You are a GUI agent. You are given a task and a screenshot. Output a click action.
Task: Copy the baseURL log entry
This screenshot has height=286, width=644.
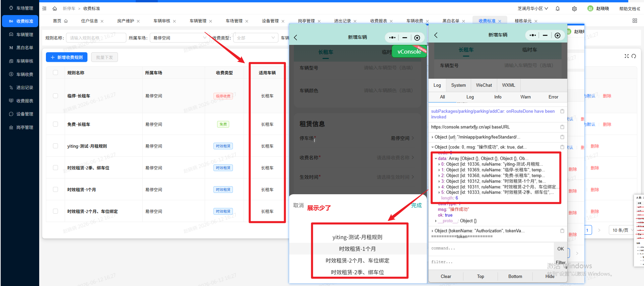tap(562, 127)
